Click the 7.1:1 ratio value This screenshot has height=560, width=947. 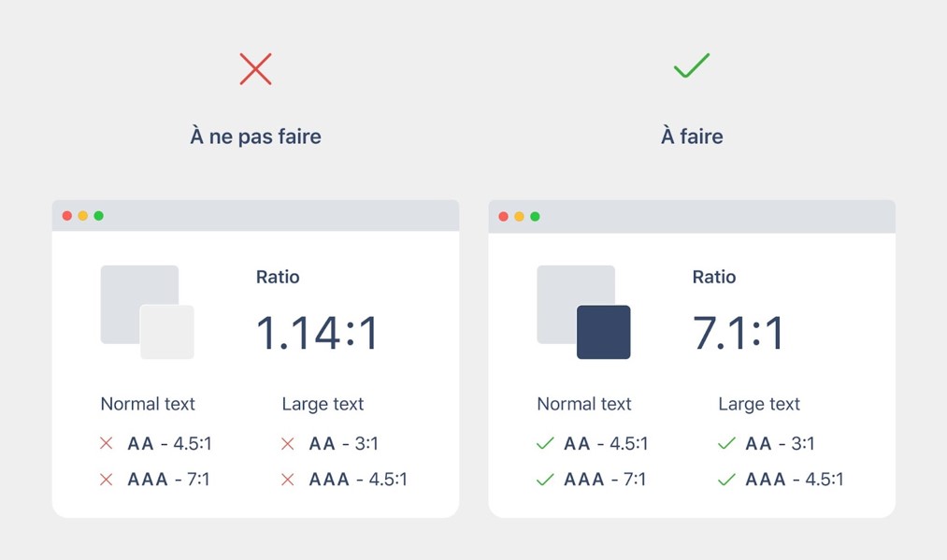pos(739,333)
